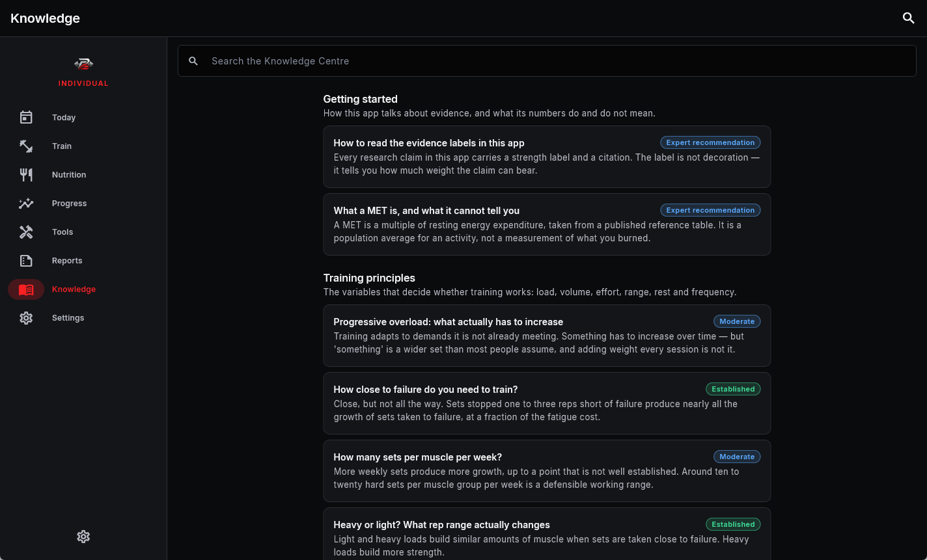This screenshot has width=927, height=560.
Task: Click the gear icon at sidebar bottom
Action: pos(83,537)
